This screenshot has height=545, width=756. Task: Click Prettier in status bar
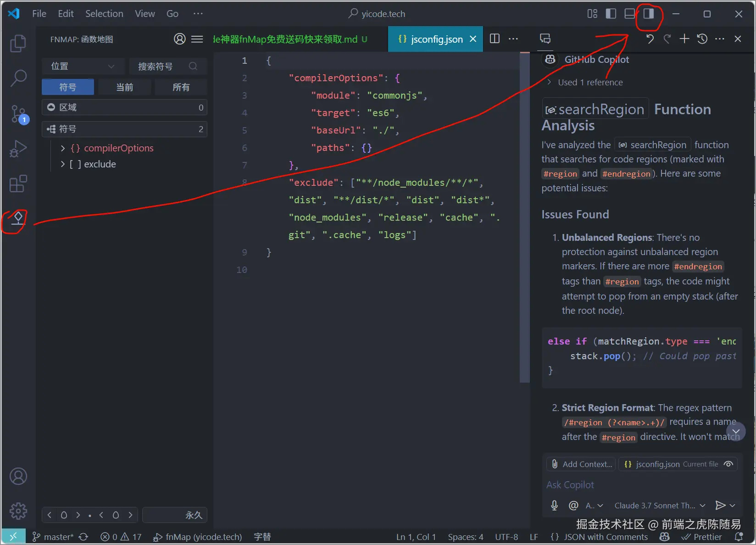(x=701, y=537)
